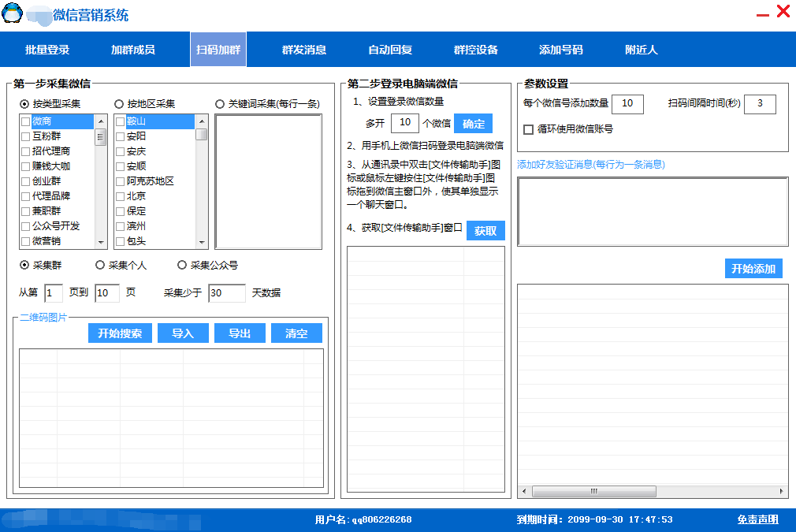Click the penguin app logo icon
Screen dimensions: 796x532
coord(12,13)
